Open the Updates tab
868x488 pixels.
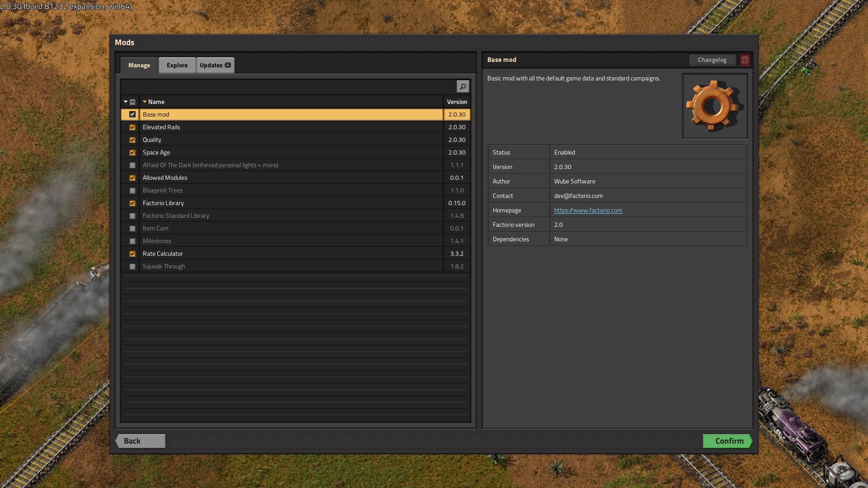[215, 65]
